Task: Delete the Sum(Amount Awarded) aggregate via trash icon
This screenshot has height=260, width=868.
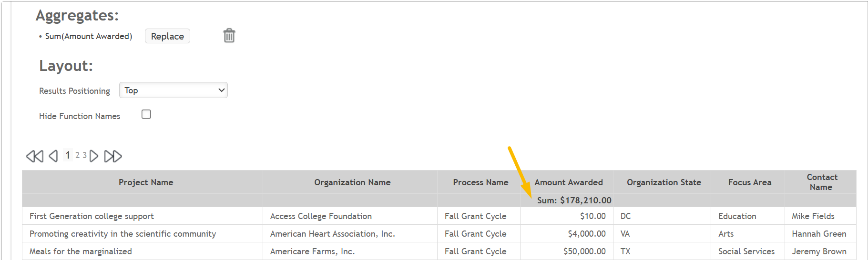Action: point(229,36)
